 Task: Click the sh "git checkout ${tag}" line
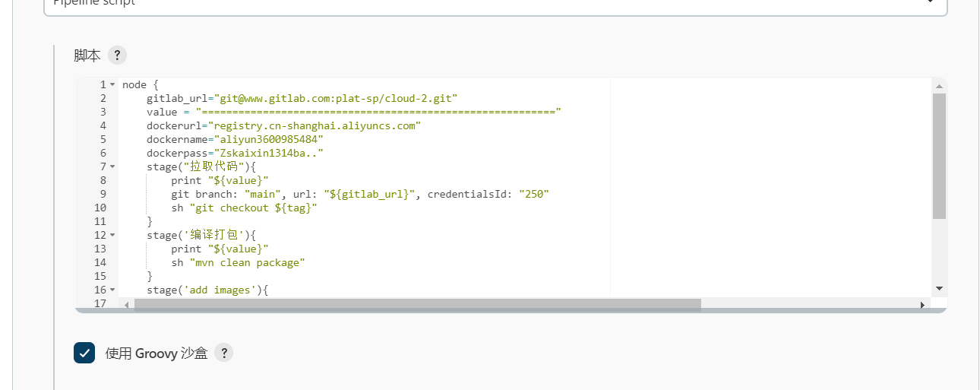click(244, 208)
